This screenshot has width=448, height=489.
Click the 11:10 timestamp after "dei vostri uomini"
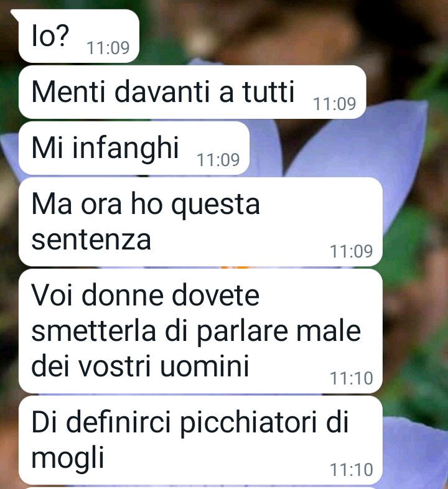[x=352, y=378]
